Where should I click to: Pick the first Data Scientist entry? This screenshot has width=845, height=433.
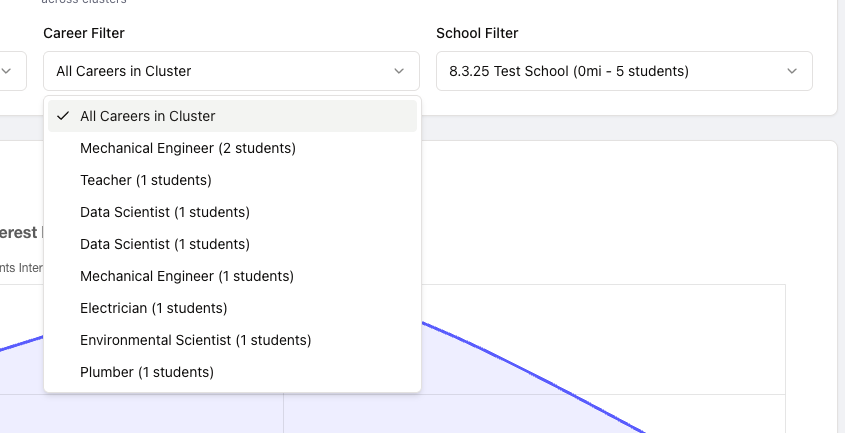(165, 212)
